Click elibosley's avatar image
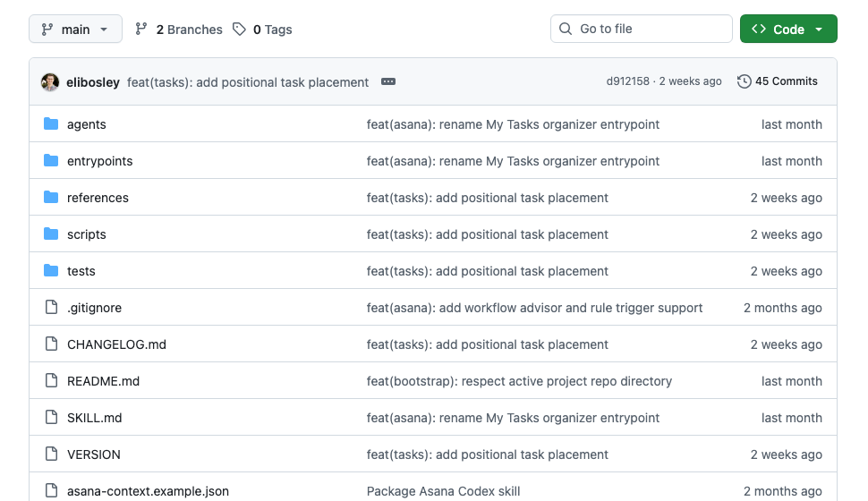The image size is (868, 501). (50, 82)
